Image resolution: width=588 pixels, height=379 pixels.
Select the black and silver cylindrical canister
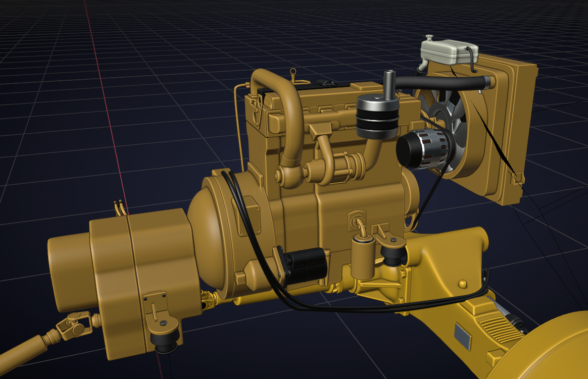(377, 116)
